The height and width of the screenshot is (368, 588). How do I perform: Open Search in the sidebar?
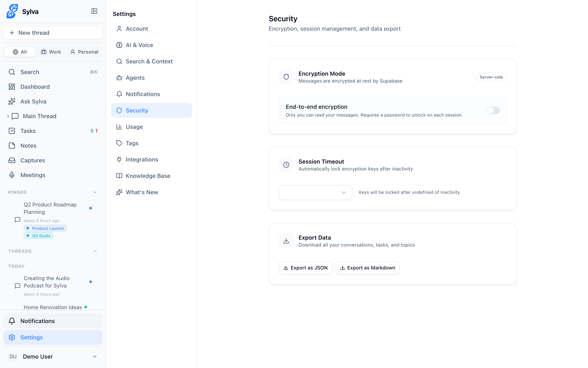coord(53,72)
